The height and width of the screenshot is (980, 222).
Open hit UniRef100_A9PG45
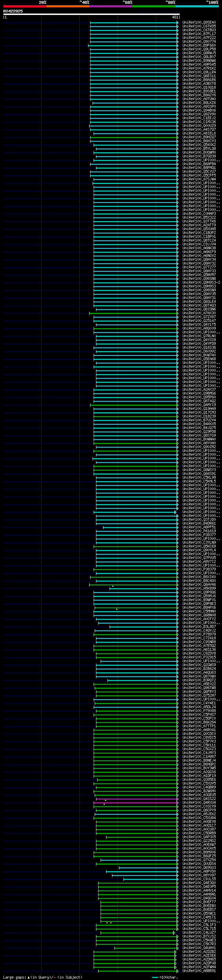point(199,65)
